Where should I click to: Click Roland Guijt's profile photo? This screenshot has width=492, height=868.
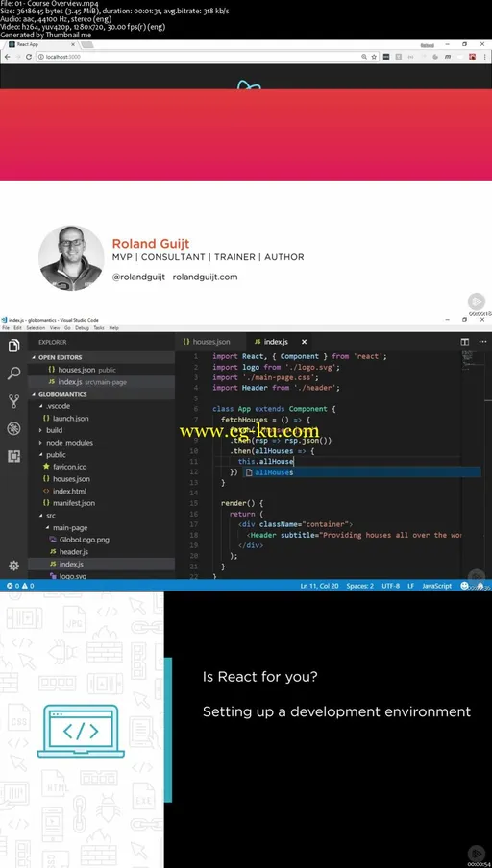(x=71, y=257)
